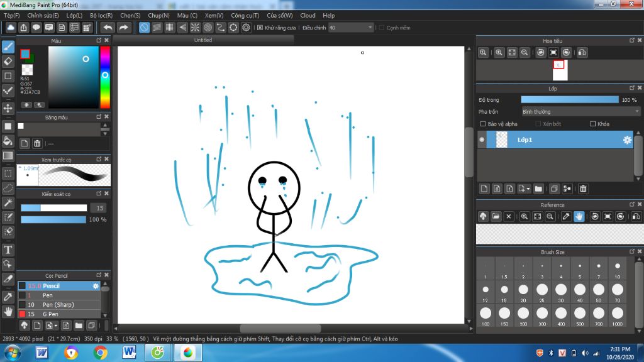Screen dimensions: 644x362
Task: Click the Redo arrow in the toolbar
Action: pyautogui.click(x=123, y=28)
